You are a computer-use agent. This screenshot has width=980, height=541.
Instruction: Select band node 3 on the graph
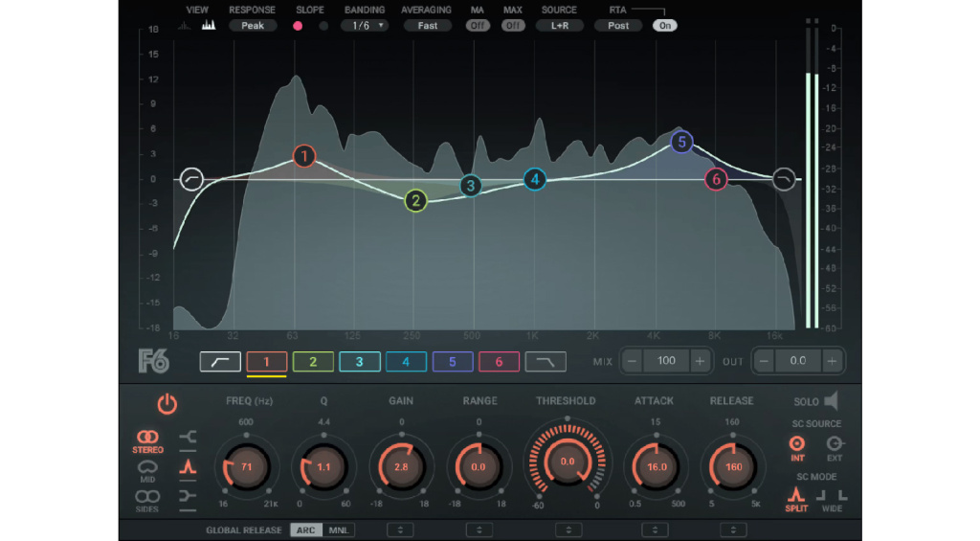(x=471, y=186)
